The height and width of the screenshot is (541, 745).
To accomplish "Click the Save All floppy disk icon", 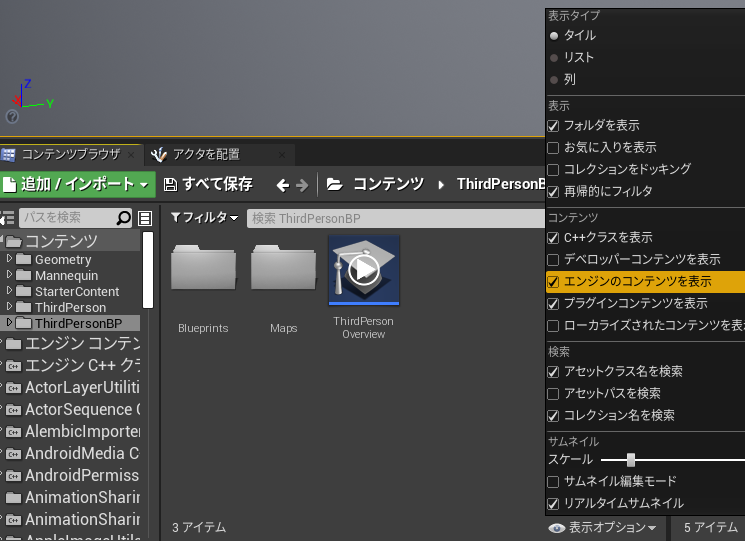I will (170, 184).
